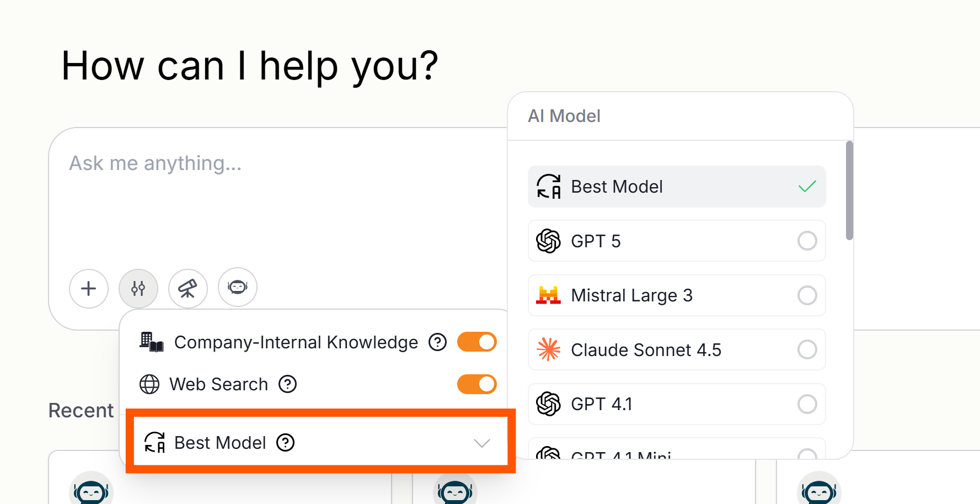Turn off the Web Search toggle

pos(477,384)
